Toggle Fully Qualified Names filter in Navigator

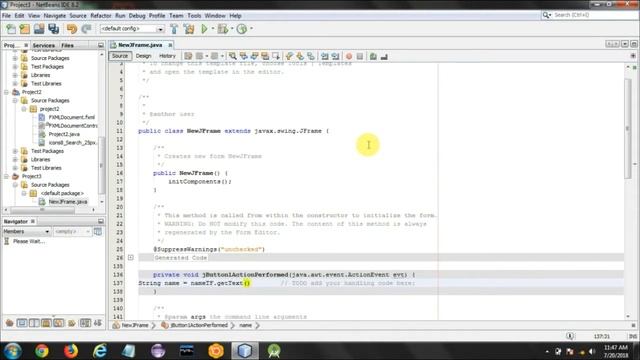(72, 323)
